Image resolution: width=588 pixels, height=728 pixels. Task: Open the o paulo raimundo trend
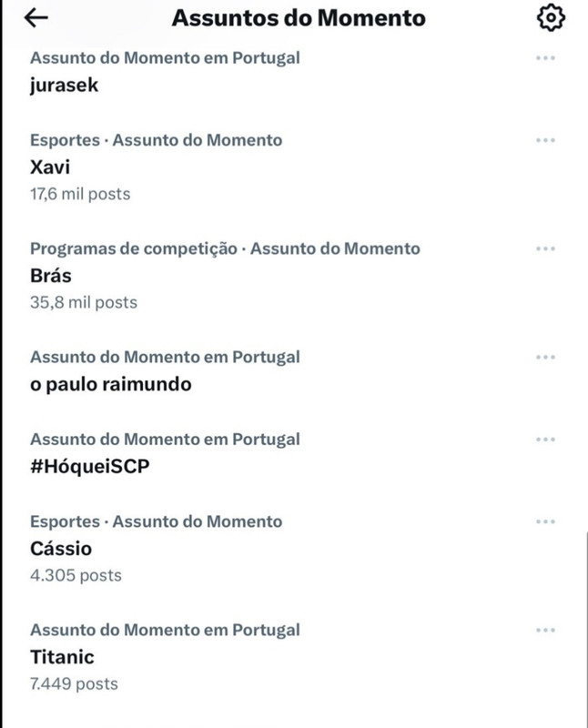click(x=110, y=384)
